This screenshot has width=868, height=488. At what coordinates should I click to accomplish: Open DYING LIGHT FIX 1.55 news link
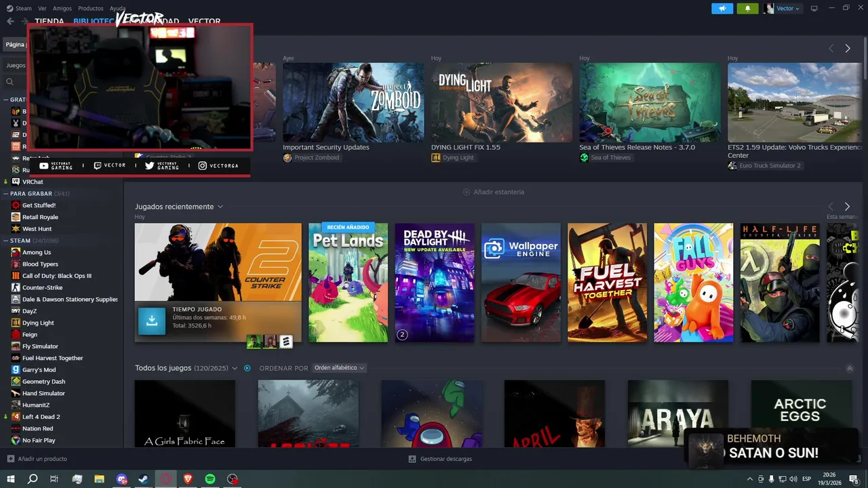tap(466, 147)
